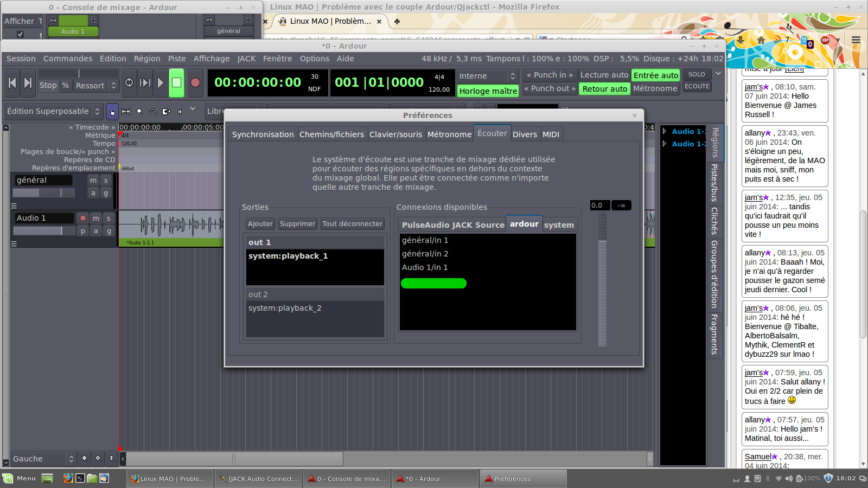Select the system connections tab
Image resolution: width=868 pixels, height=488 pixels.
(x=559, y=225)
